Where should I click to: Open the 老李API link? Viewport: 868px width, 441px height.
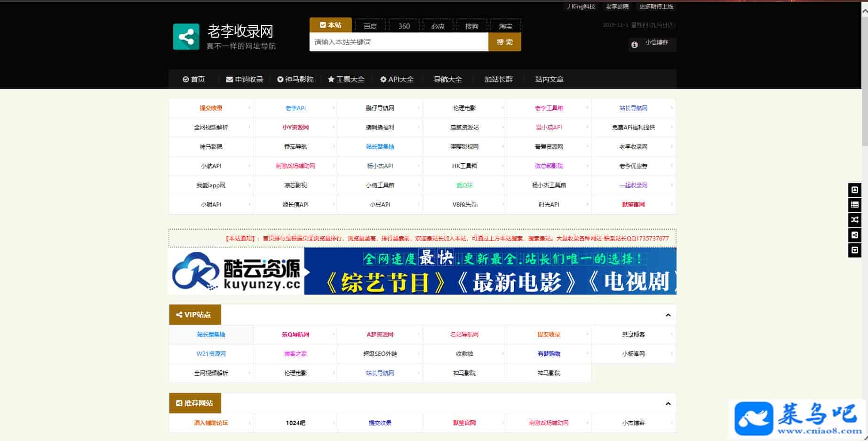(295, 108)
